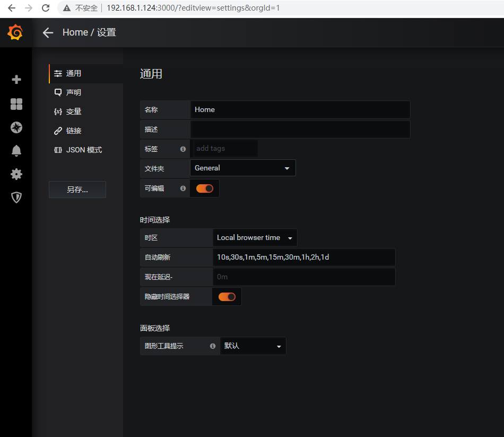Screen dimensions: 504x437
Task: Toggle the 可编辑 switch
Action: point(205,188)
